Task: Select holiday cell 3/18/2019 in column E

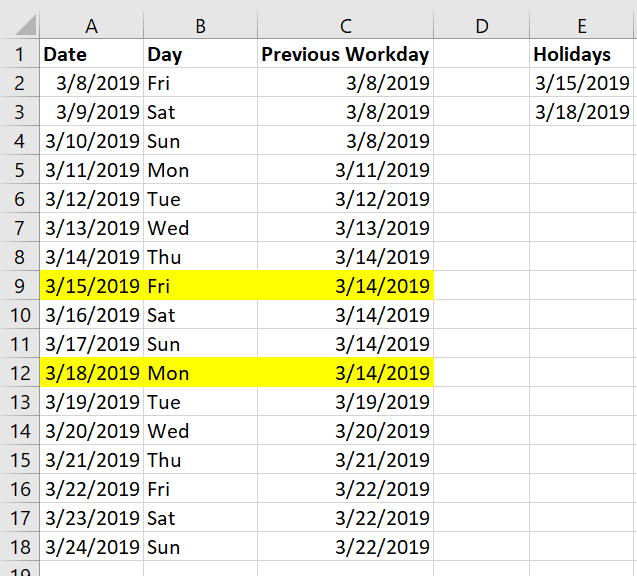Action: [582, 112]
